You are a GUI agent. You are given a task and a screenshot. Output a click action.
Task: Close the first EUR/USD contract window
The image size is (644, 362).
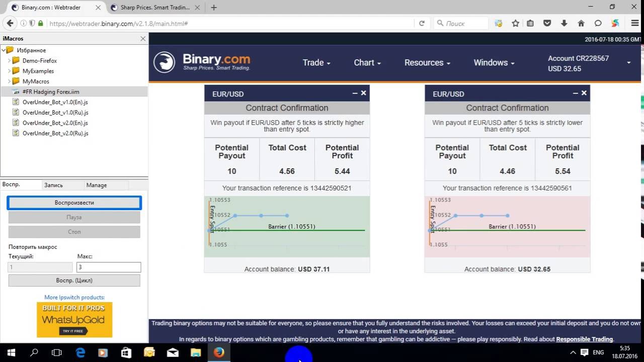pos(364,93)
